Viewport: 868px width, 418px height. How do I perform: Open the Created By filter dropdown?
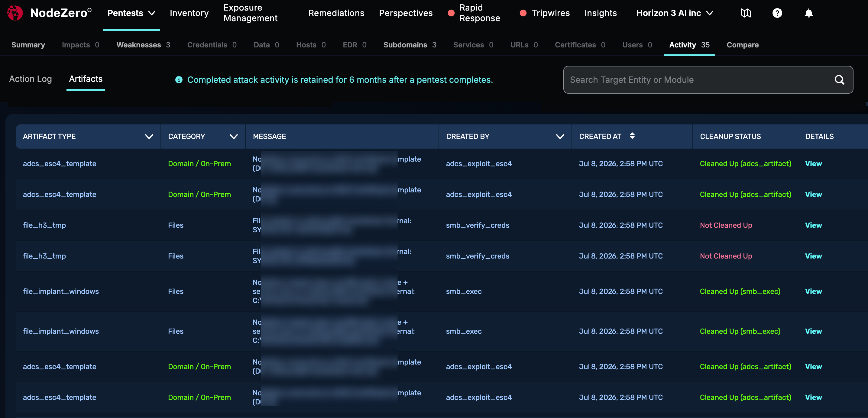pos(560,137)
